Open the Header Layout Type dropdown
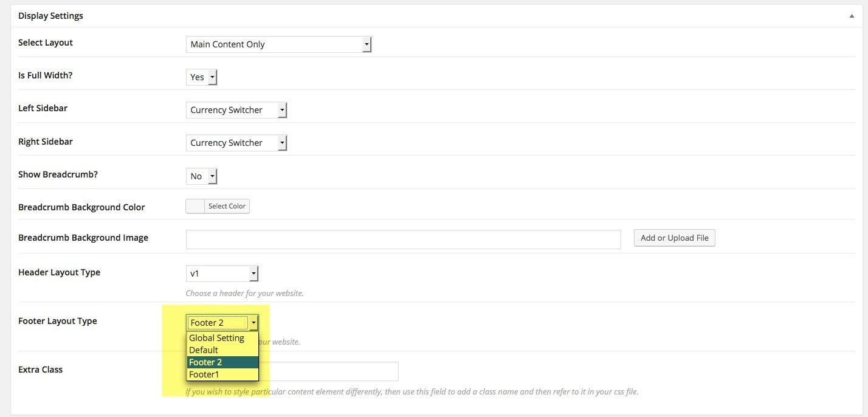Image resolution: width=868 pixels, height=417 pixels. tap(222, 274)
